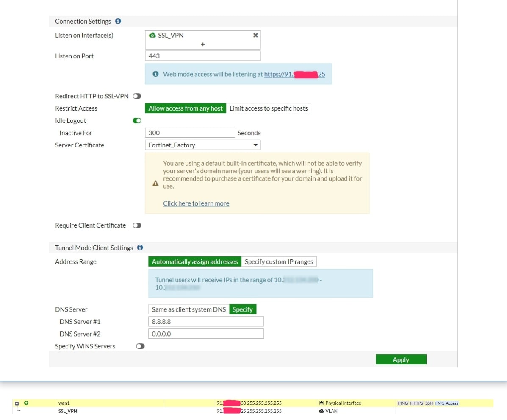
Task: Click the VLAN icon in SSL_VPN row
Action: [321, 411]
